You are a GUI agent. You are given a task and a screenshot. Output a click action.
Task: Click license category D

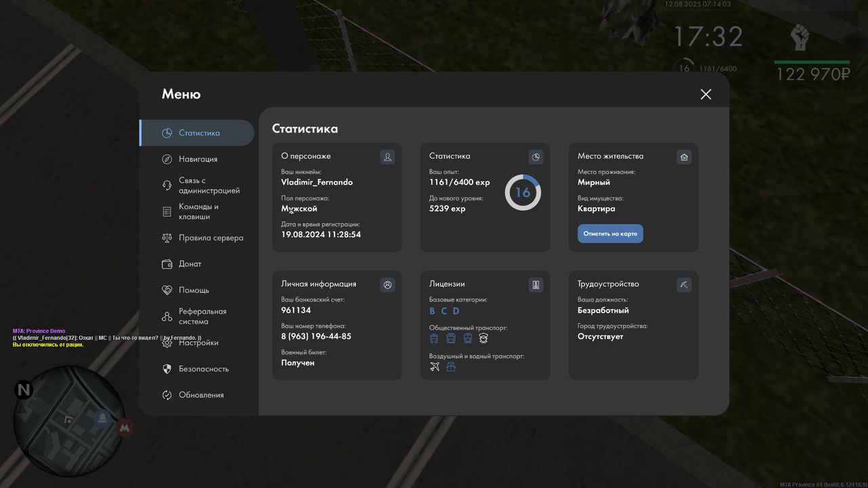(456, 311)
